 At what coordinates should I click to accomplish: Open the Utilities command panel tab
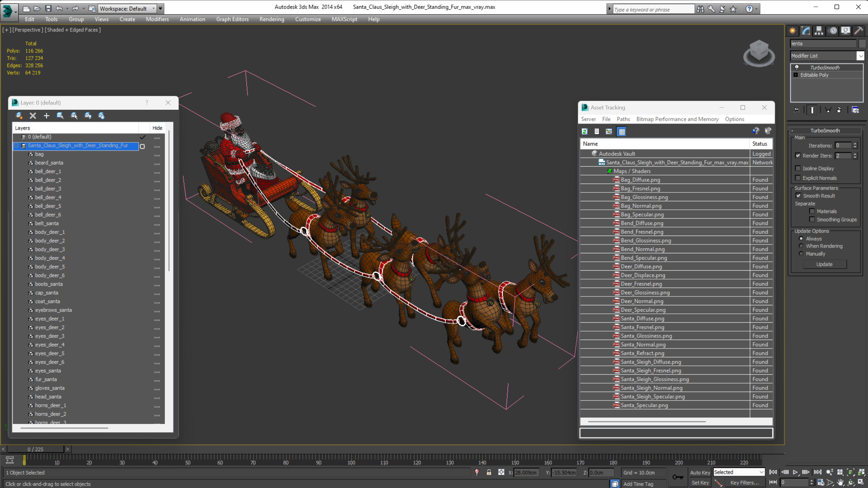859,31
